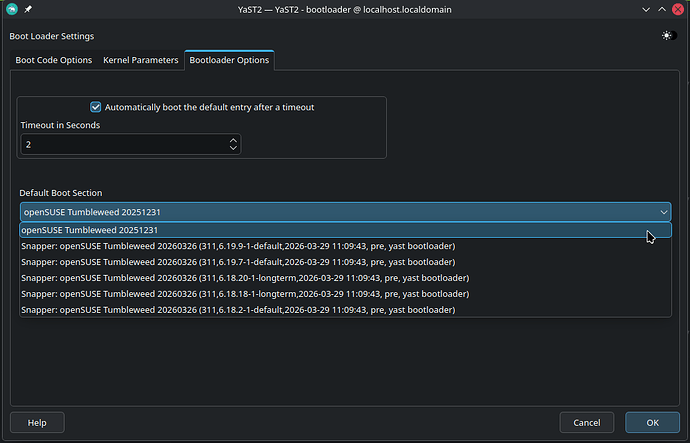
Task: Maximize the YaST2 window
Action: [662, 9]
